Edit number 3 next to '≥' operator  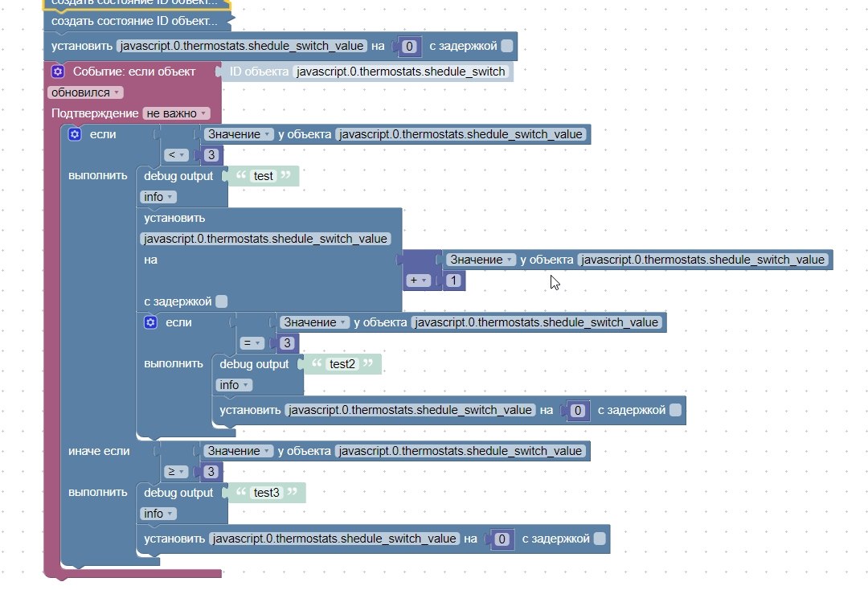[x=211, y=472]
